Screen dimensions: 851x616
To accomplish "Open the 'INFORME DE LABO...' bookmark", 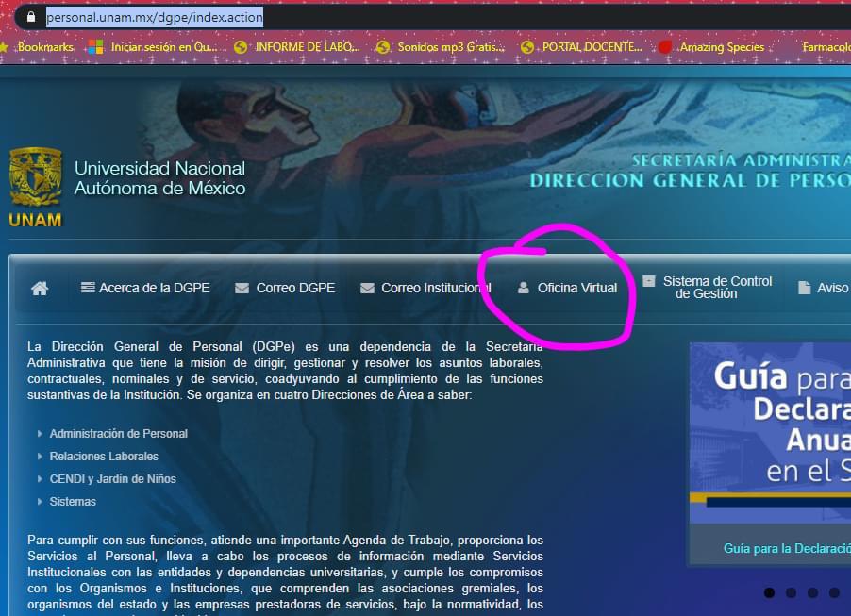I will tap(297, 47).
